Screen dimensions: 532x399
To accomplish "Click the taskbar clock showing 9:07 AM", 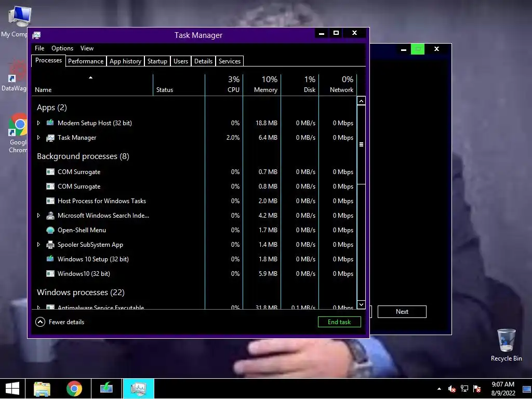I will click(503, 389).
